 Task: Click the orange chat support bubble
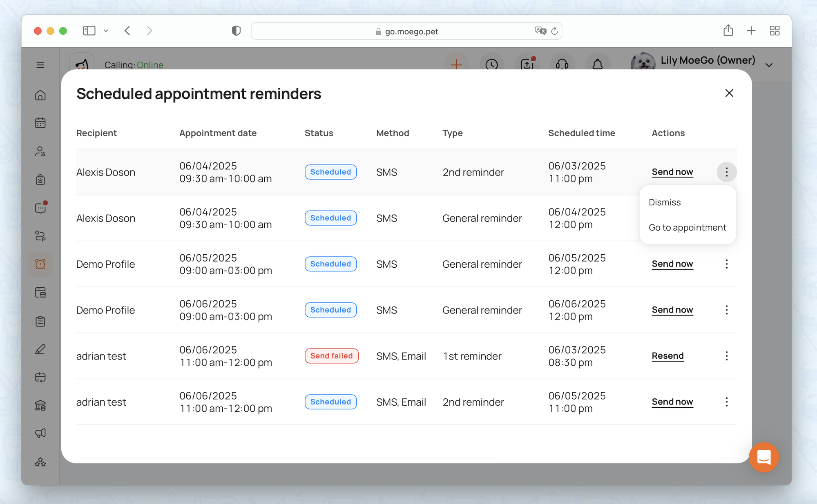click(x=763, y=457)
